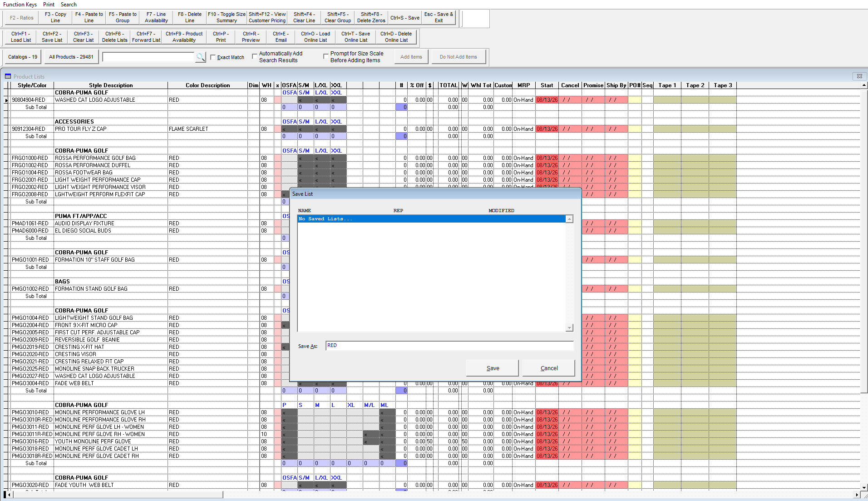Viewport: 868px width, 501px height.
Task: Select row 90804904-RED style cell
Action: 32,100
